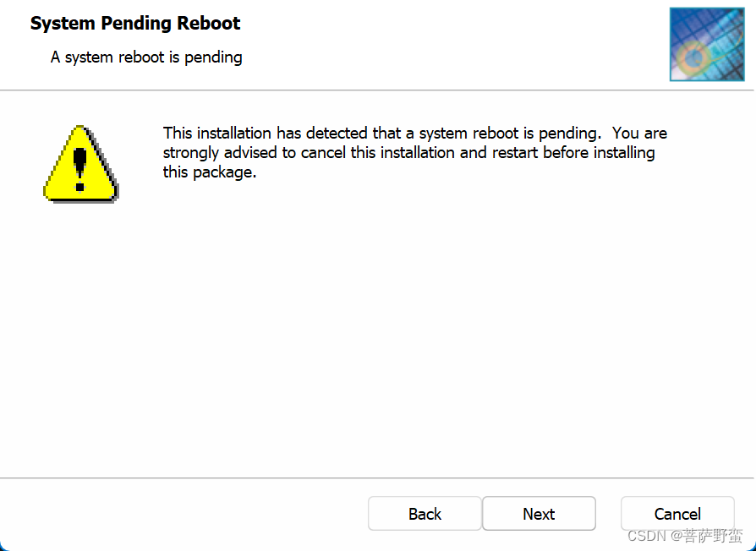Click blank header space beside the title
This screenshot has width=756, height=551.
point(457,42)
